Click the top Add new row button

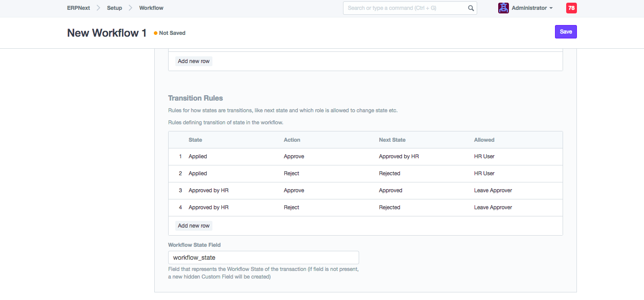pyautogui.click(x=194, y=61)
